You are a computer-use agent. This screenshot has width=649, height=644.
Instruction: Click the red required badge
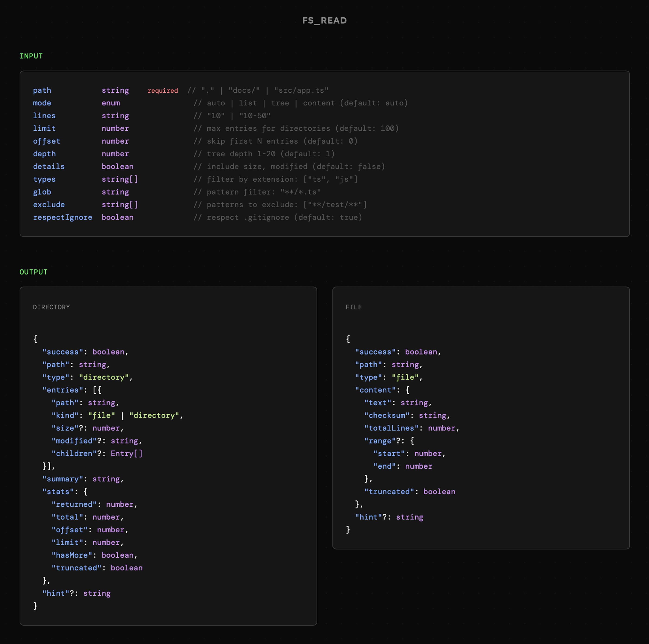tap(162, 91)
